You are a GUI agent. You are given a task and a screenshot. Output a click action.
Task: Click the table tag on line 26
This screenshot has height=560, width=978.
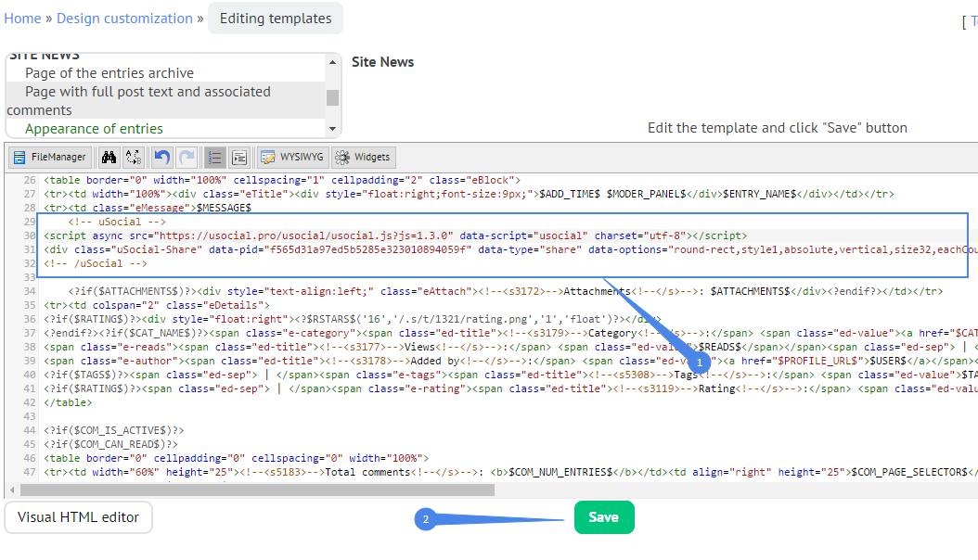[282, 181]
